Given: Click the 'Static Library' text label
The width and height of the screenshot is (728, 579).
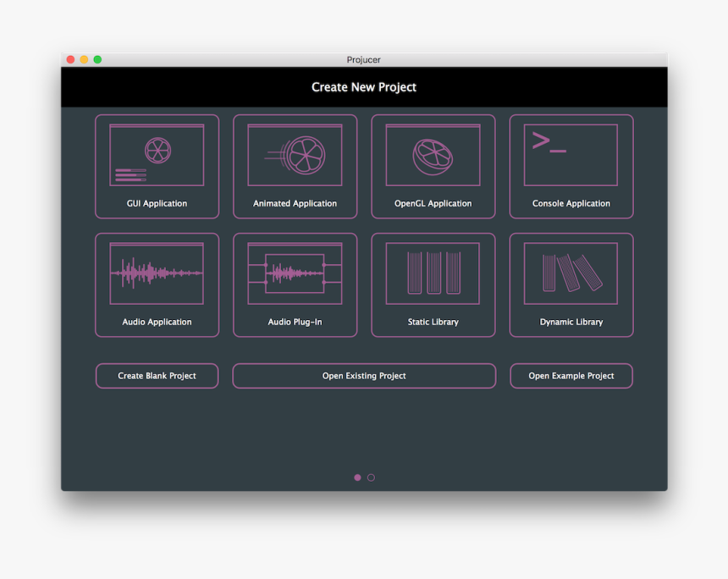Looking at the screenshot, I should [x=433, y=323].
